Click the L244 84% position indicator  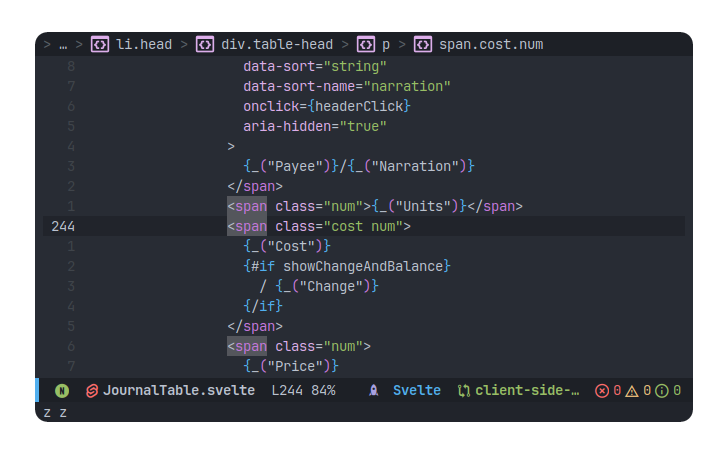(x=304, y=391)
